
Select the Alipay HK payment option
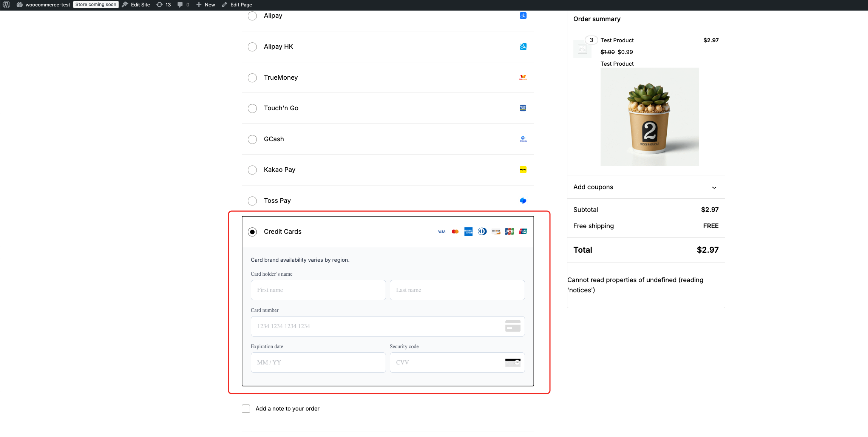click(252, 47)
